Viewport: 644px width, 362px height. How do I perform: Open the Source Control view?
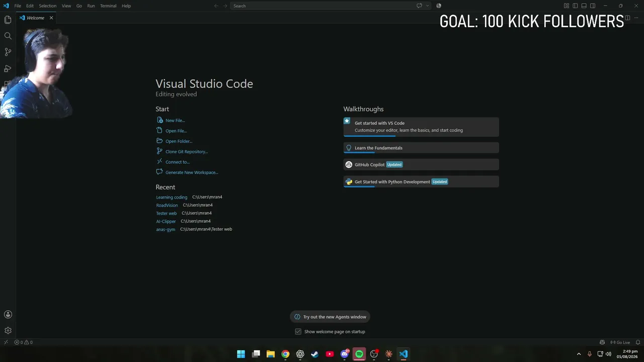click(8, 52)
